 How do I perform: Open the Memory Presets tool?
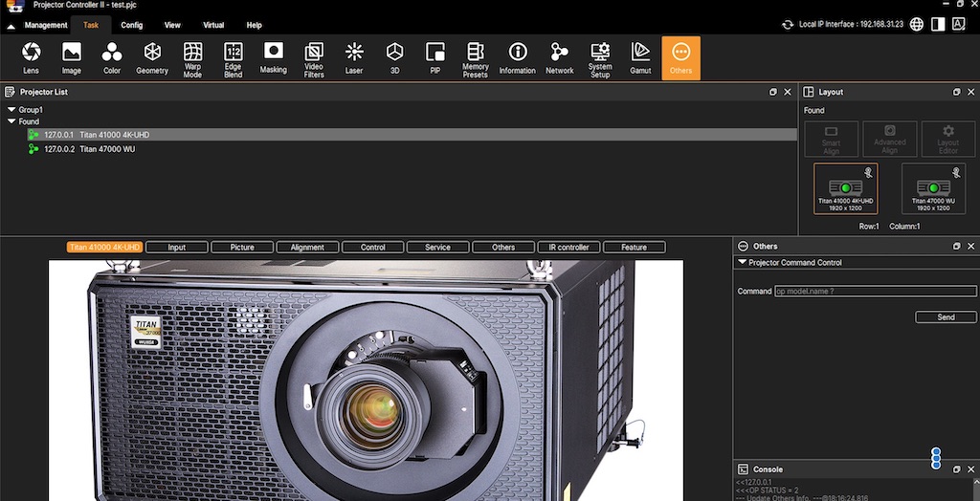click(475, 58)
